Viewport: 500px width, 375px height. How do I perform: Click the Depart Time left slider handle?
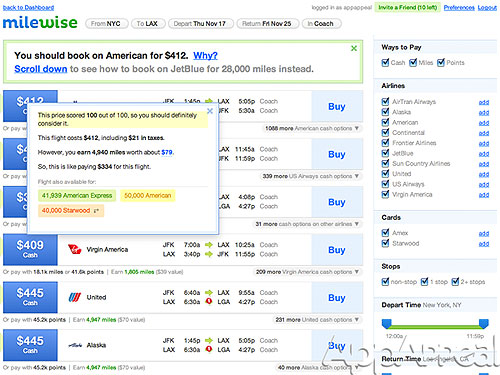point(387,323)
